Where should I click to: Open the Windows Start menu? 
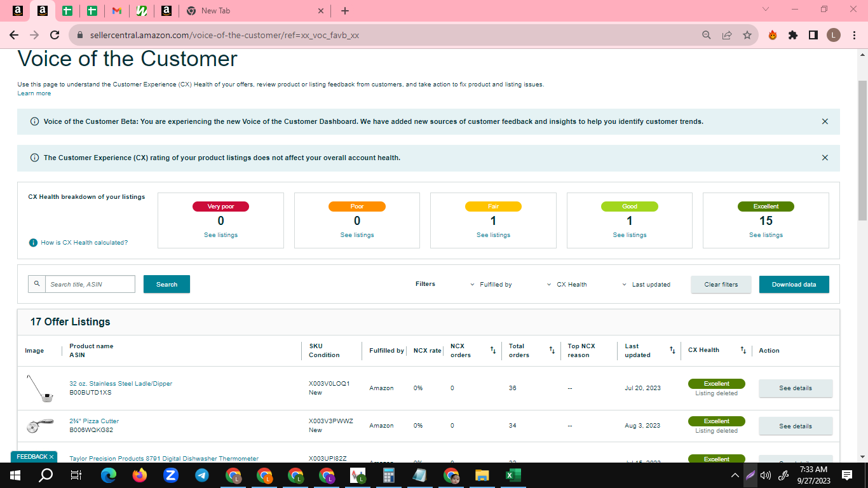(x=15, y=475)
